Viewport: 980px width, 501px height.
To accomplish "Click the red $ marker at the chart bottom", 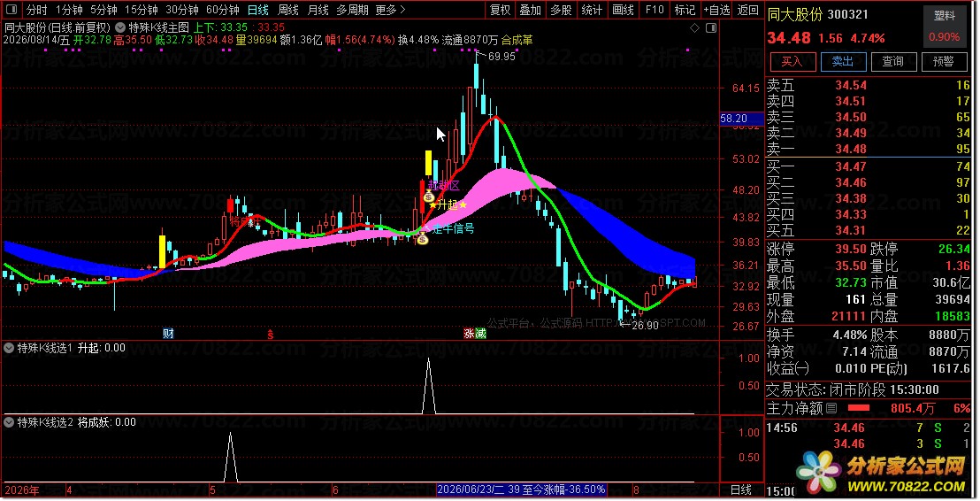I will 270,335.
